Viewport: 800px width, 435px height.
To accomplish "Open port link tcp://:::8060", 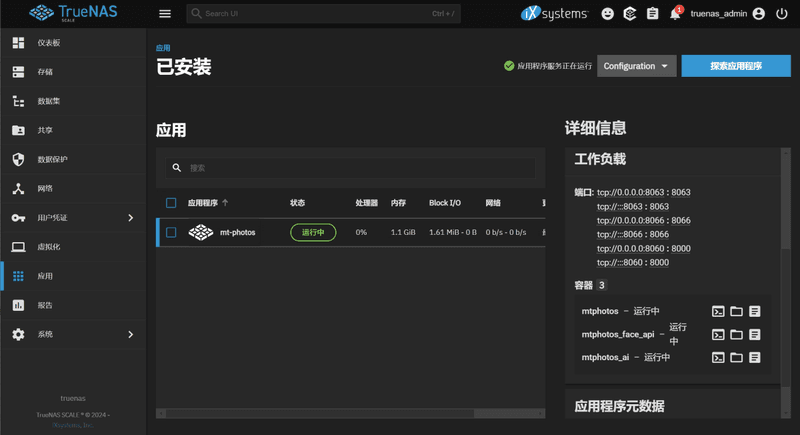I will (620, 263).
